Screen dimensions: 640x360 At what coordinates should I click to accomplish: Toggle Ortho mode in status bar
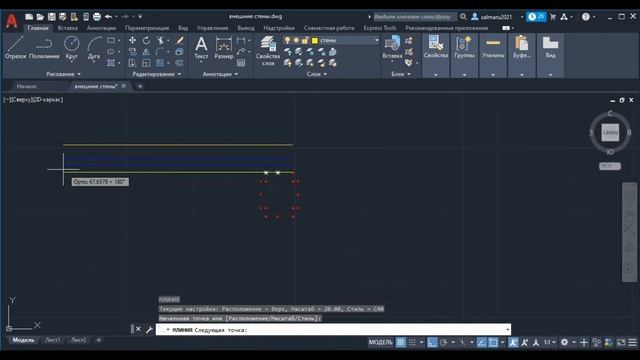(x=432, y=342)
